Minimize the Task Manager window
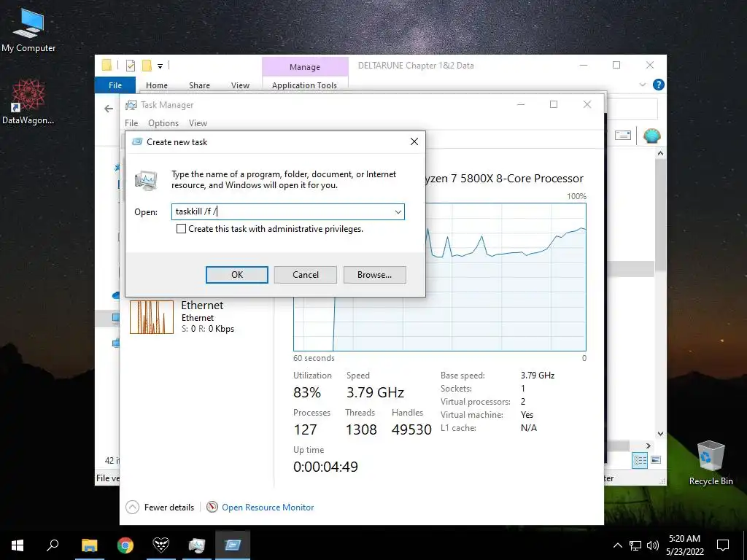The image size is (747, 560). point(521,104)
